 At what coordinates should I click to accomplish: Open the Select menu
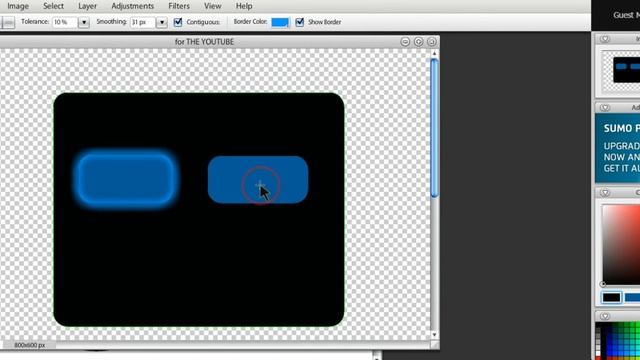click(53, 6)
